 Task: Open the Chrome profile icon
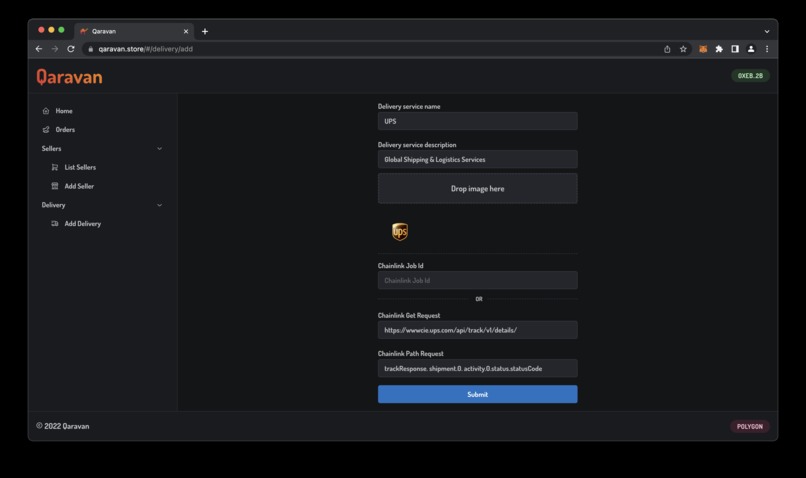coord(751,49)
